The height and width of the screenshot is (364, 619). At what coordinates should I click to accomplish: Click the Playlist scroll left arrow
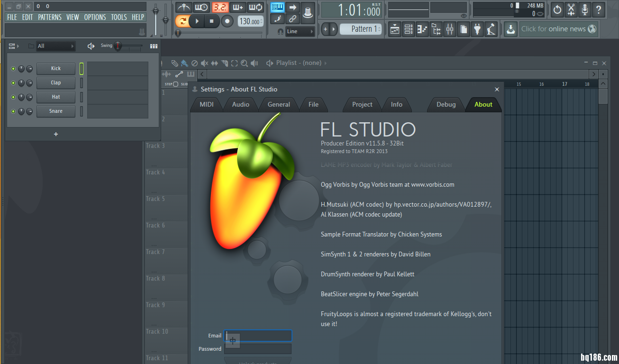coord(202,74)
